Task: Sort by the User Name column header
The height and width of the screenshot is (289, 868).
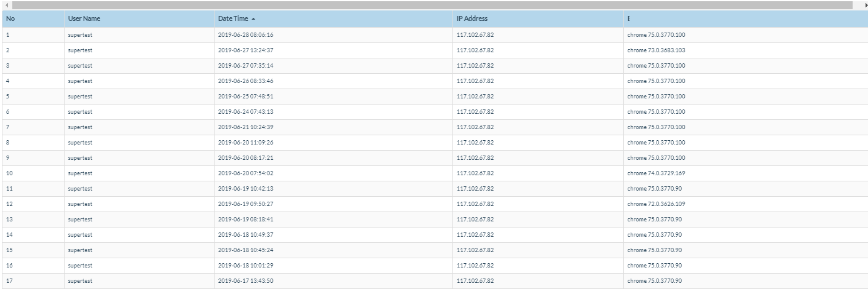Action: tap(84, 19)
